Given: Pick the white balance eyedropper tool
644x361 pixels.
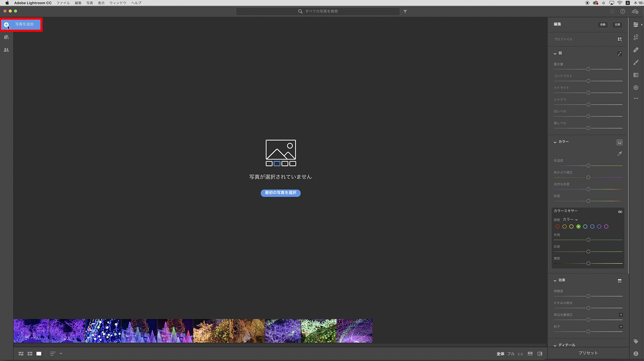Looking at the screenshot, I should 620,154.
